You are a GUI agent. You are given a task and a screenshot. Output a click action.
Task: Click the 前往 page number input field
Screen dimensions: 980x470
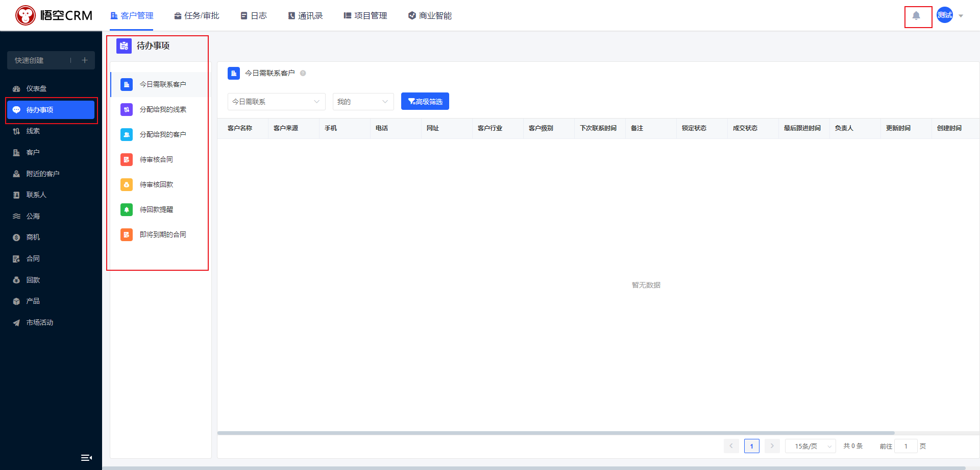(x=905, y=446)
